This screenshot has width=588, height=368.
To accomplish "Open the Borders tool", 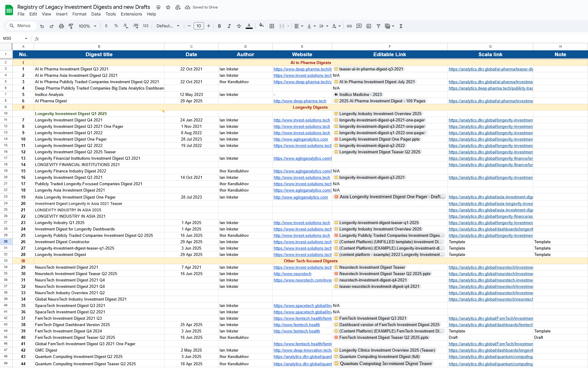I will (272, 26).
